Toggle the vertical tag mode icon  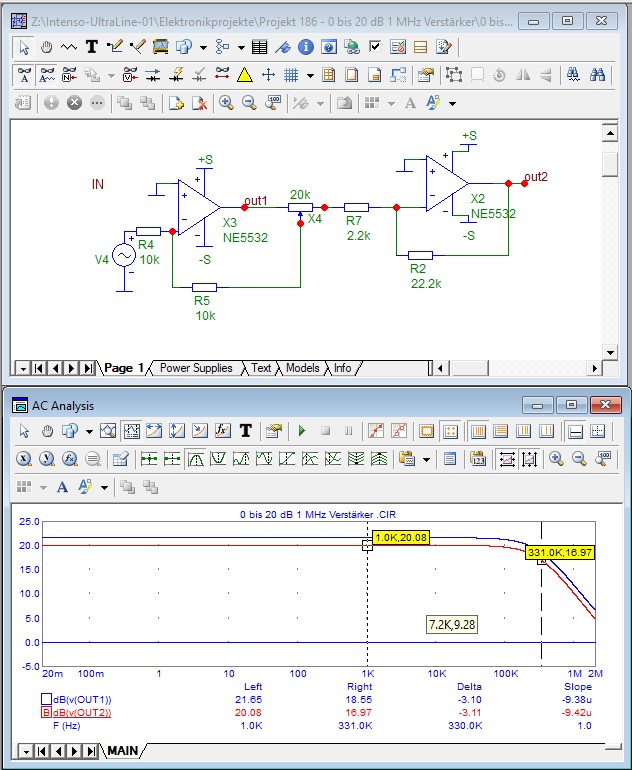[x=529, y=459]
